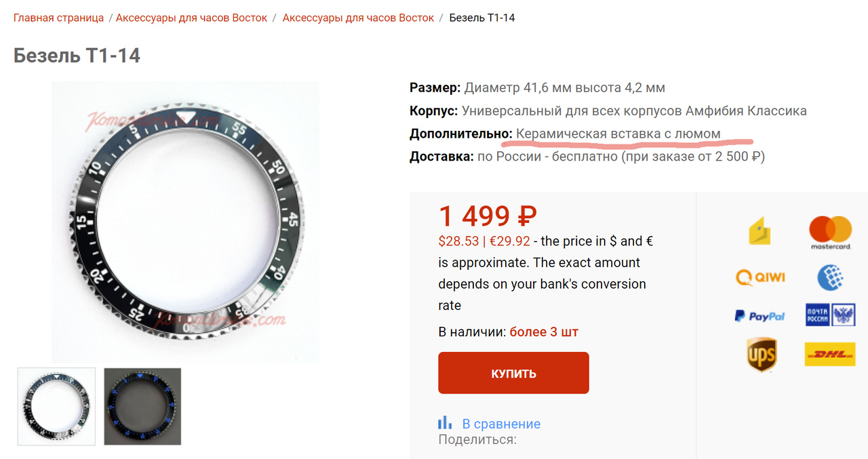Image resolution: width=868 pixels, height=459 pixels.
Task: Select the dark lume bezel thumbnail
Action: tap(142, 406)
